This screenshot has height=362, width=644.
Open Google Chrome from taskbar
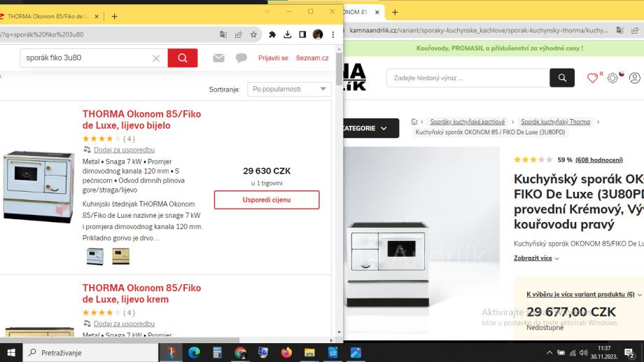click(240, 353)
